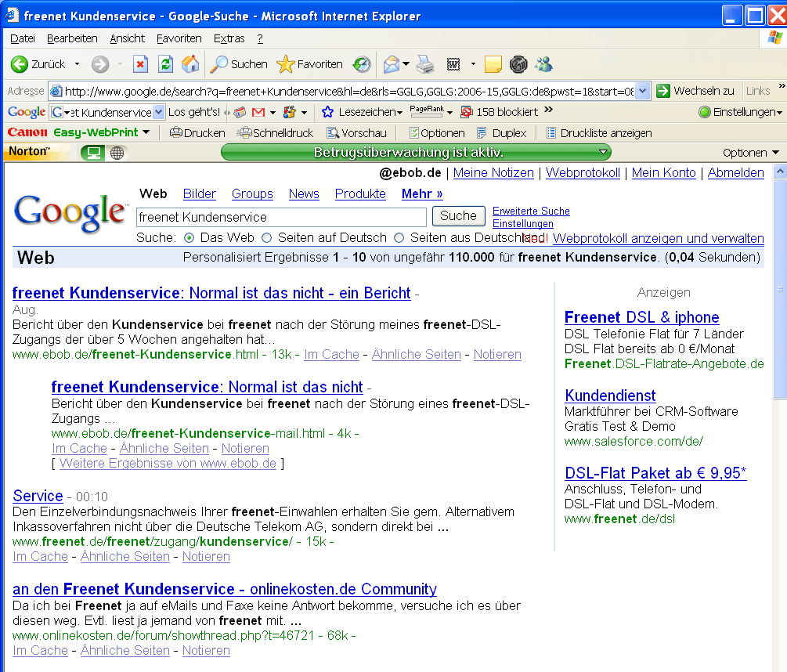Click the Lesezeichen star icon
Image resolution: width=787 pixels, height=672 pixels.
coord(327,112)
